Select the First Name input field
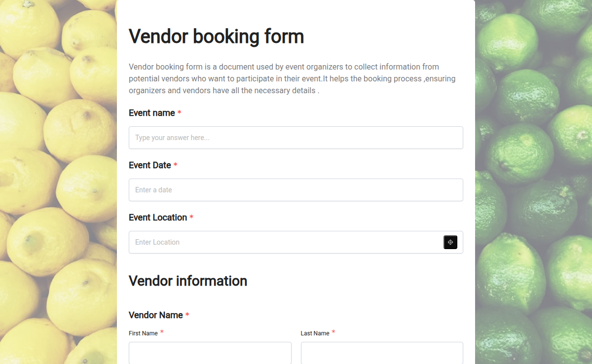592x364 pixels. (x=210, y=353)
